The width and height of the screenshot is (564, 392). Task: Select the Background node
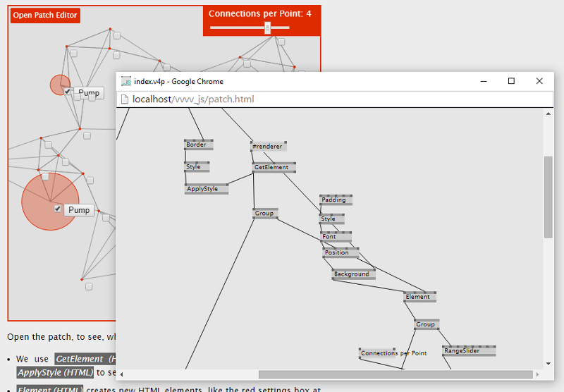354,274
